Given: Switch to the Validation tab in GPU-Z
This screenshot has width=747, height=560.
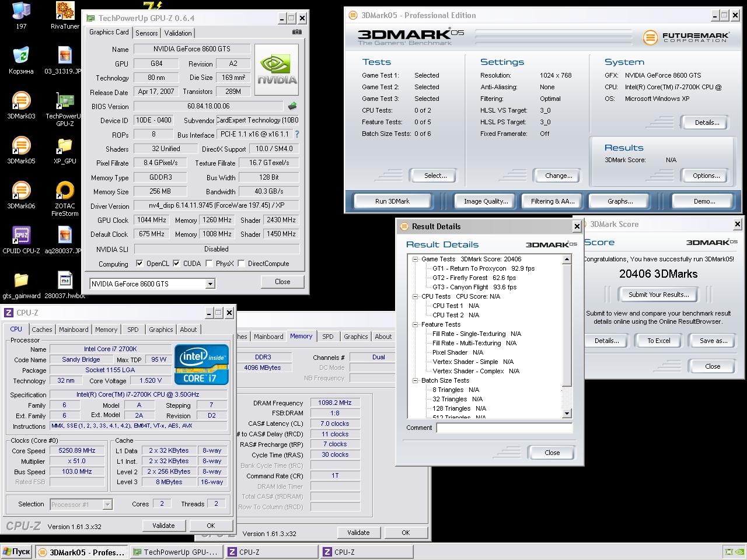Looking at the screenshot, I should click(178, 33).
